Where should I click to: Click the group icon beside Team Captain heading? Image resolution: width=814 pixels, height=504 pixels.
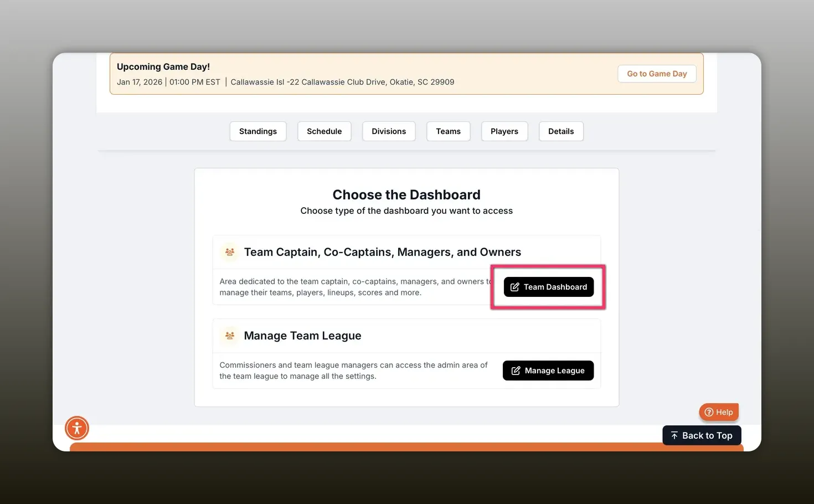coord(229,251)
